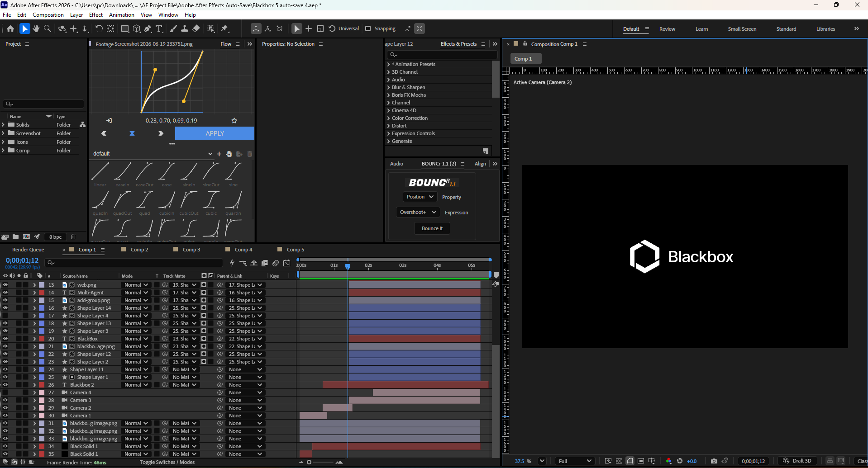Select the Horizontal Type tool
The width and height of the screenshot is (868, 468).
(x=159, y=28)
